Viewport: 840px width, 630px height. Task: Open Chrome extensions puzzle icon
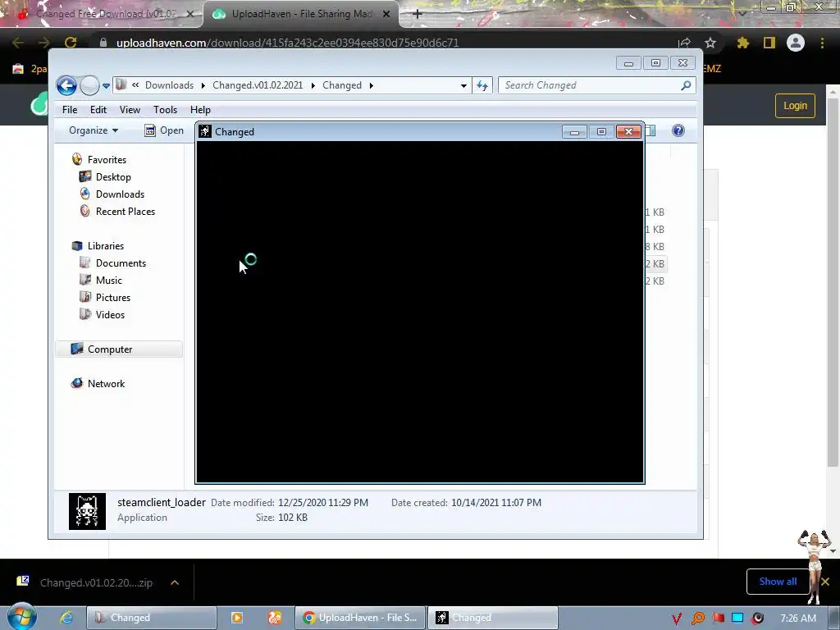(743, 43)
